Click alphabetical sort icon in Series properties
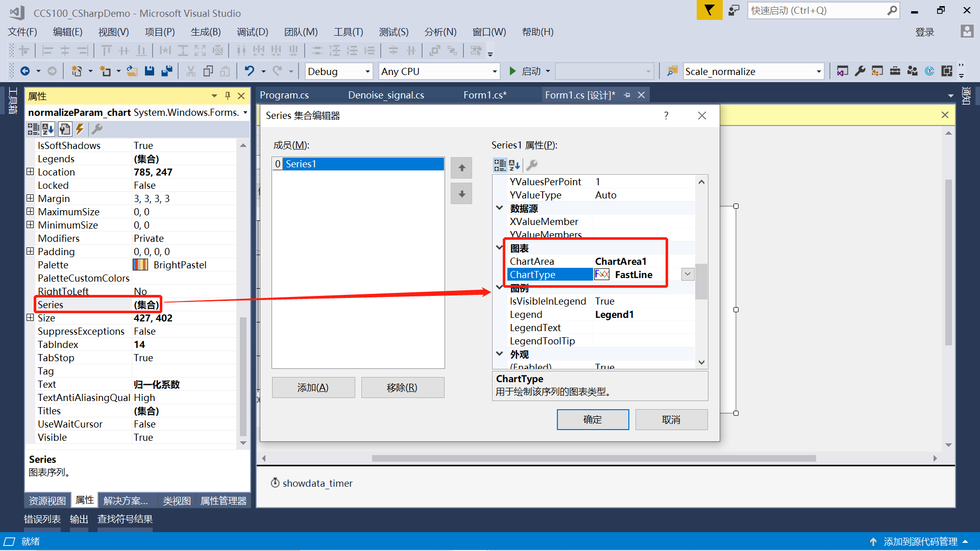Viewport: 980px width, 551px height. click(x=514, y=165)
